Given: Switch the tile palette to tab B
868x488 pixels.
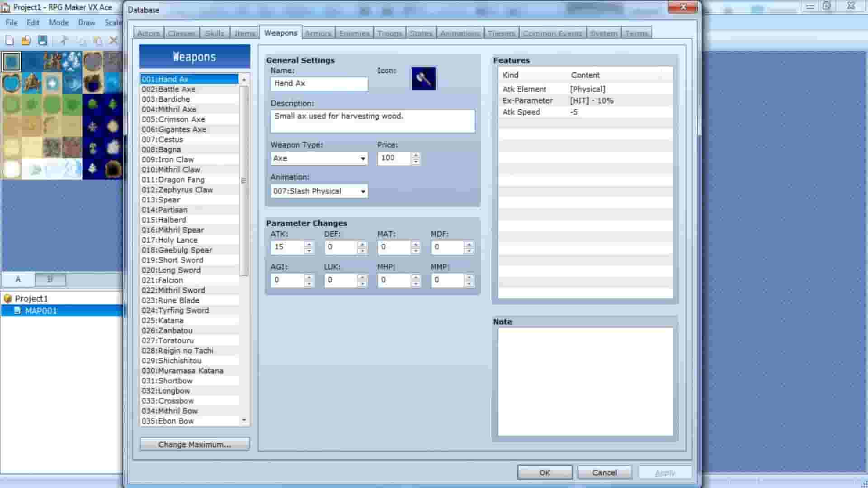Looking at the screenshot, I should [x=49, y=279].
